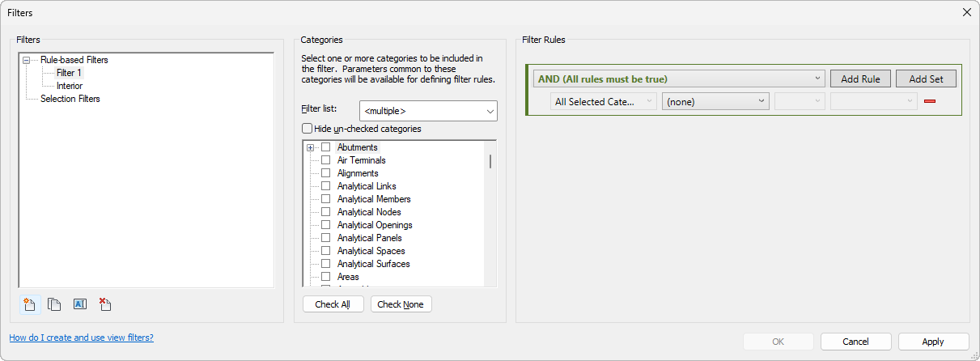Click the Add Rule button
This screenshot has width=980, height=361.
point(860,79)
